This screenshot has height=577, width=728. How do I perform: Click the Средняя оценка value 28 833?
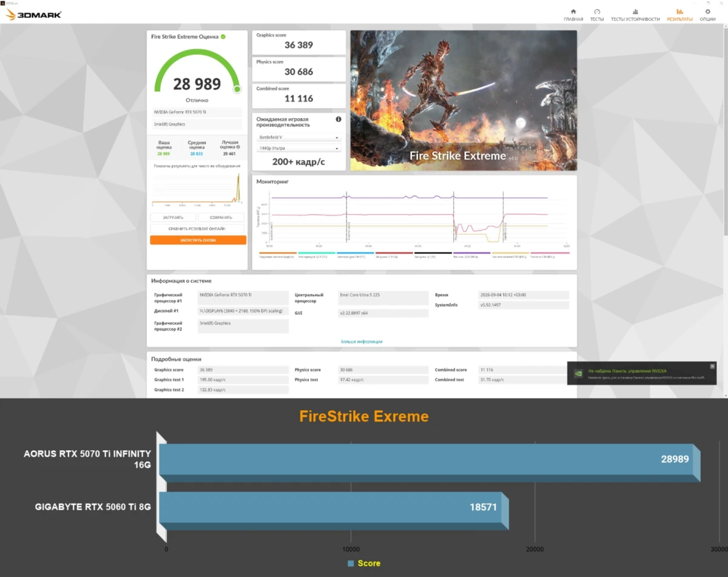click(x=197, y=154)
